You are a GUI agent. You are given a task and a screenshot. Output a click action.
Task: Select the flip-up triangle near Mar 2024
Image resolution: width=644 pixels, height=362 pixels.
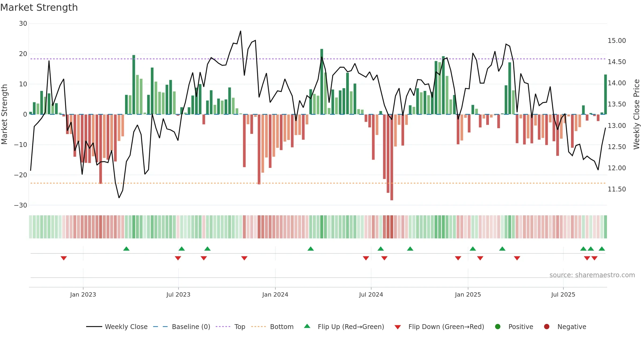(x=311, y=249)
